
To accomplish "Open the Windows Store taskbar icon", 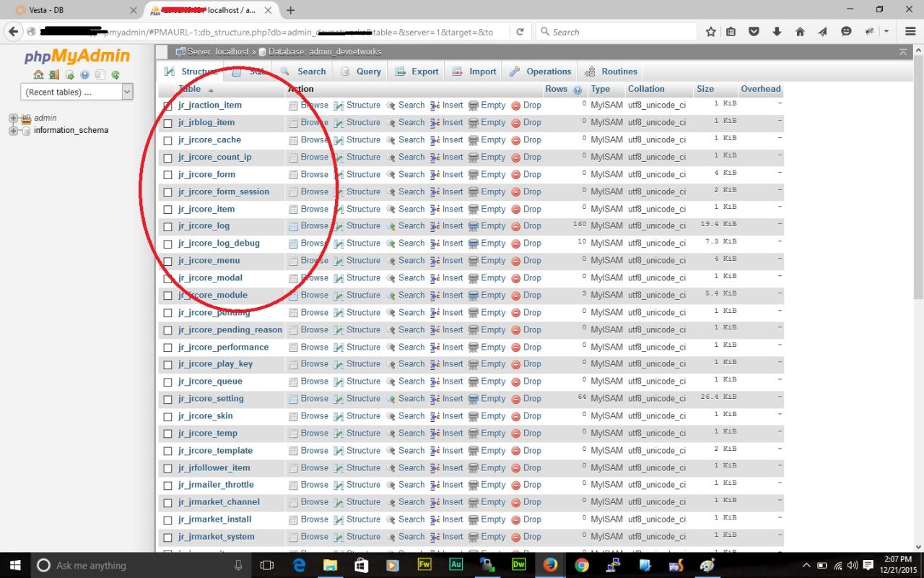I will (x=362, y=565).
